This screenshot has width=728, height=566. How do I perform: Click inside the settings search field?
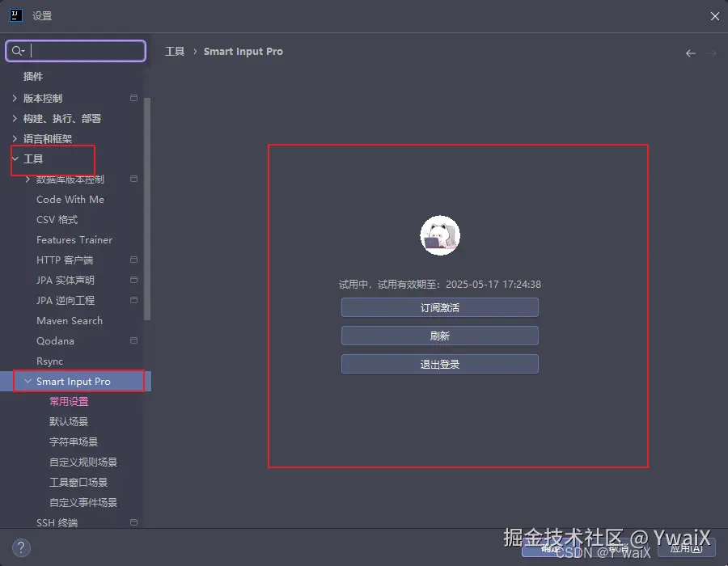81,51
